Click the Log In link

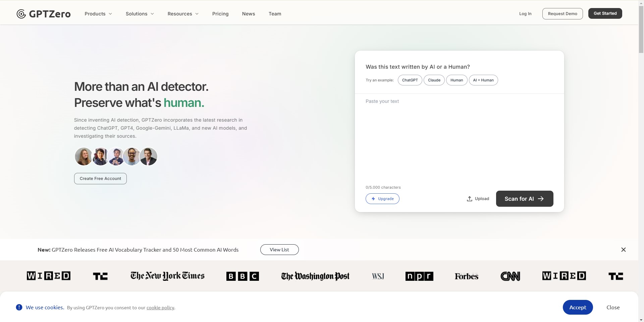(525, 14)
